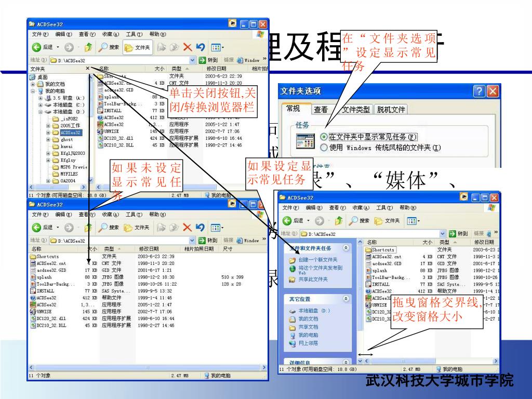Click the Forward arrow in the folder-tree ACDSee32 window

tap(69, 47)
